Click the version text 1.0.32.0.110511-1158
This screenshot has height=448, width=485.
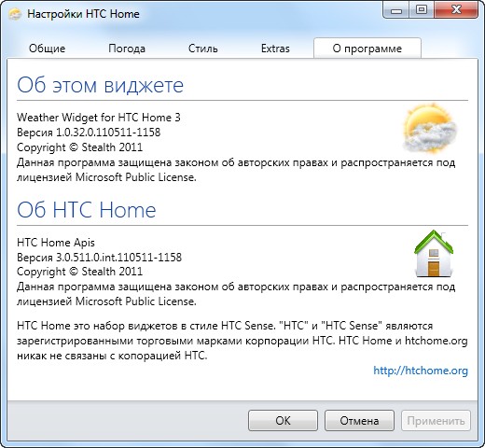[x=108, y=133]
